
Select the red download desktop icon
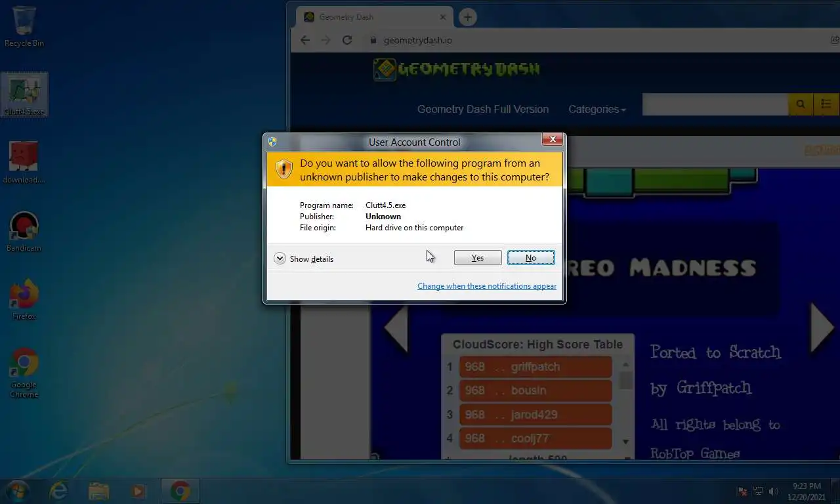[24, 163]
